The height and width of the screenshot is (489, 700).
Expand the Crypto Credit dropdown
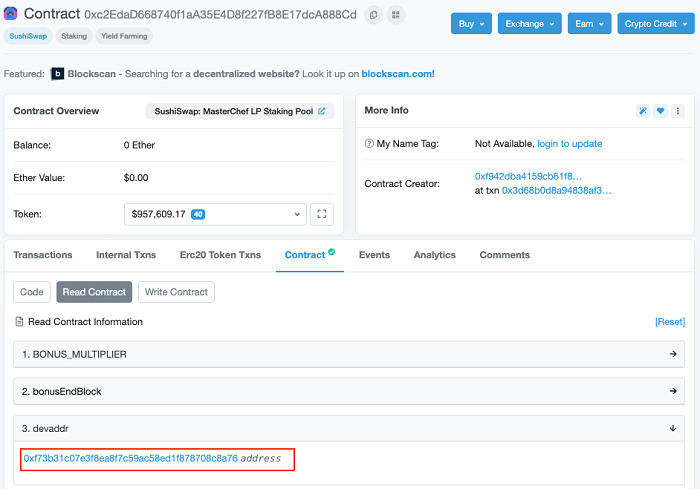pos(654,23)
